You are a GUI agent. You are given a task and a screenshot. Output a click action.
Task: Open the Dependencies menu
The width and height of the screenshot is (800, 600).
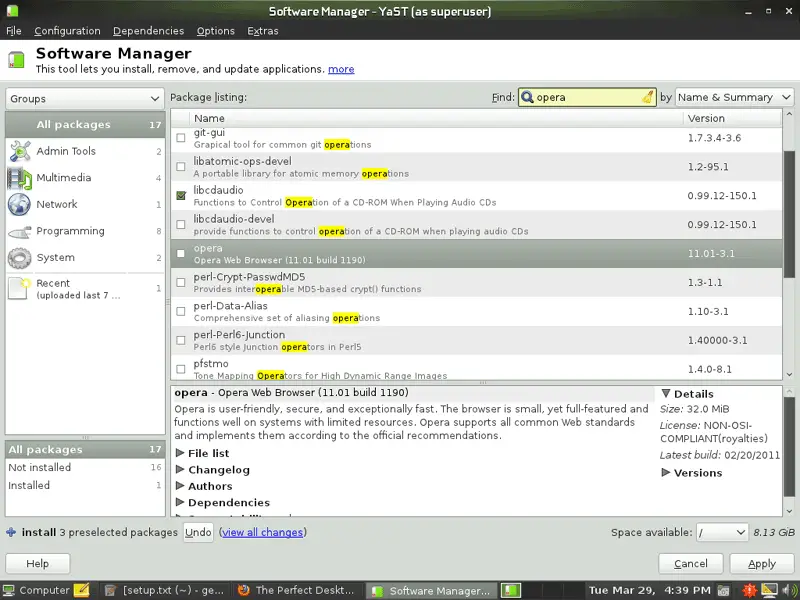click(148, 31)
